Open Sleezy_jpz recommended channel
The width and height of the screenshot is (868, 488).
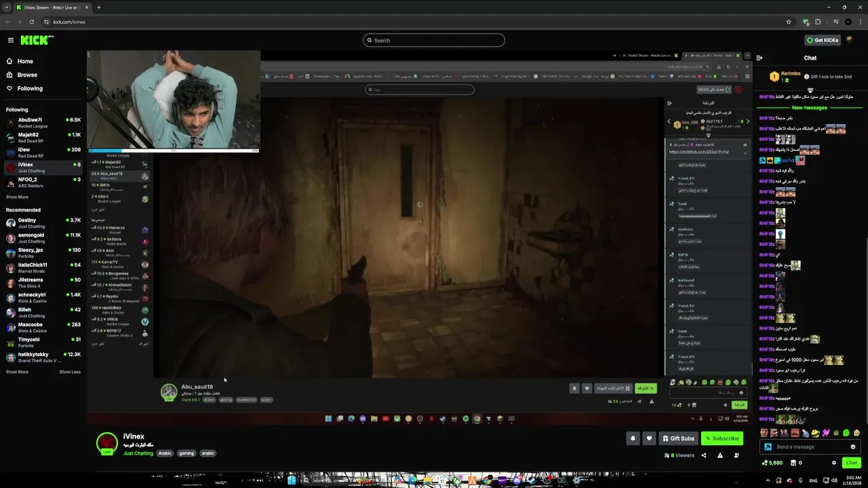click(43, 253)
